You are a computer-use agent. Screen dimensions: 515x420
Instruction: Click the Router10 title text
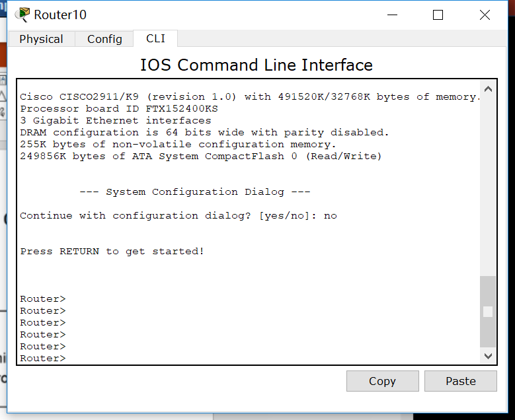[x=60, y=15]
